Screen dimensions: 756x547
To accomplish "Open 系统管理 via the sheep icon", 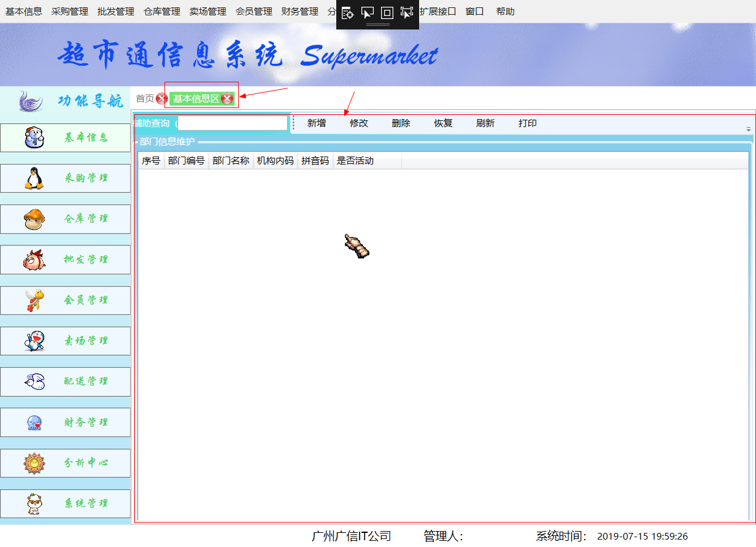I will pyautogui.click(x=34, y=503).
